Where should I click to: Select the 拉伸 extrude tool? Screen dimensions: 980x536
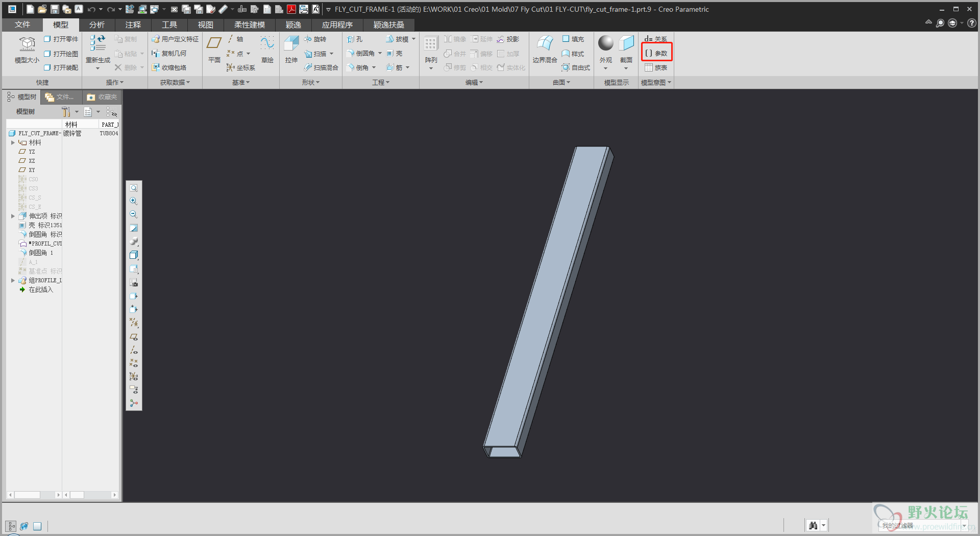tap(291, 50)
